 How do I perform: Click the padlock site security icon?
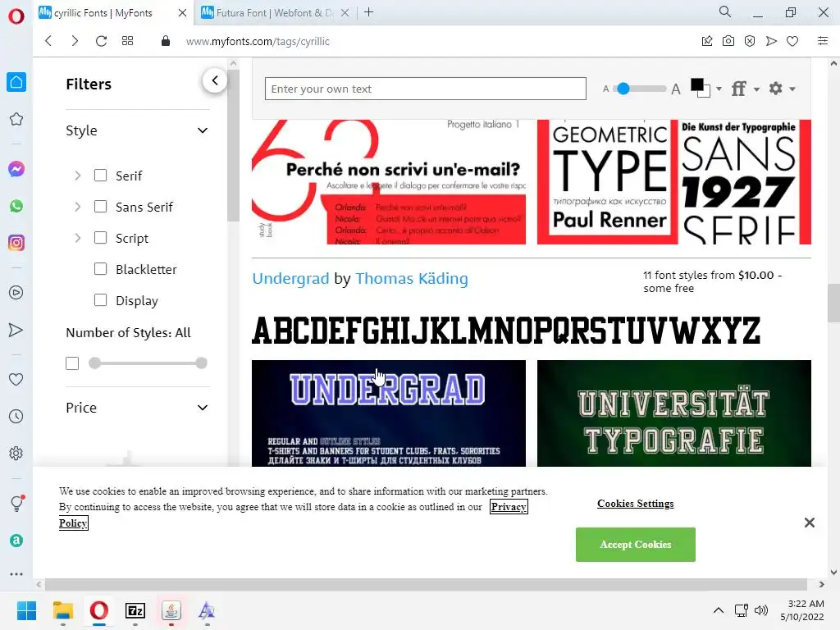(x=166, y=41)
